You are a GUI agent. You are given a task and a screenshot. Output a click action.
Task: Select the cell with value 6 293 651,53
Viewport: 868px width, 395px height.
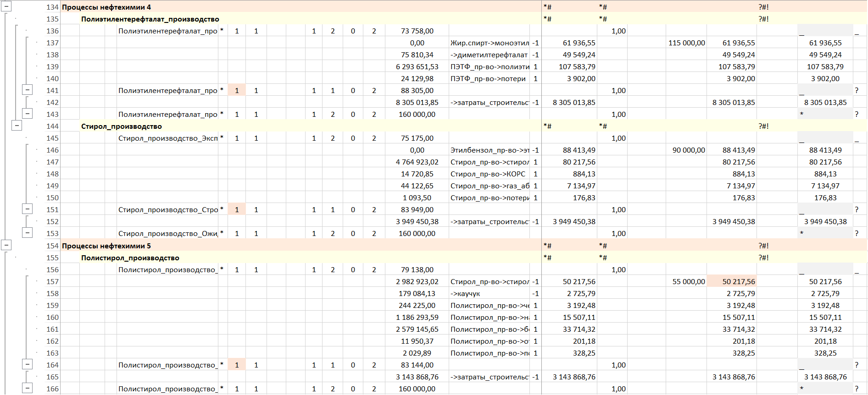click(417, 67)
